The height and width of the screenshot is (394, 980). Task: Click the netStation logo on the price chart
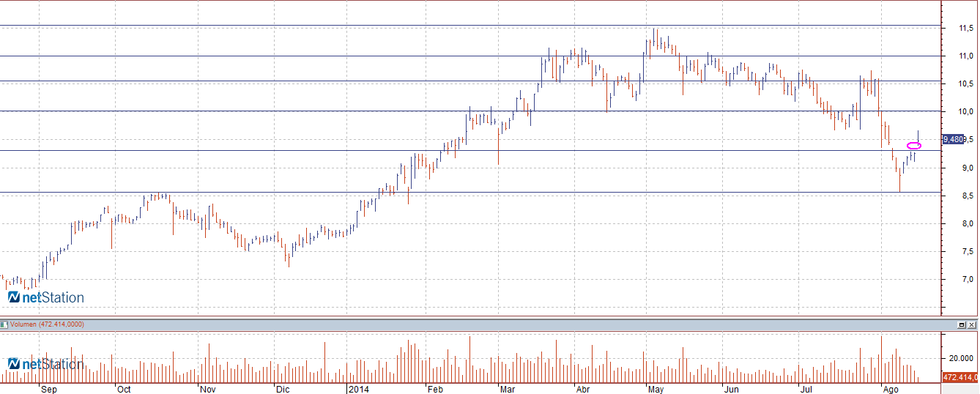tap(46, 297)
